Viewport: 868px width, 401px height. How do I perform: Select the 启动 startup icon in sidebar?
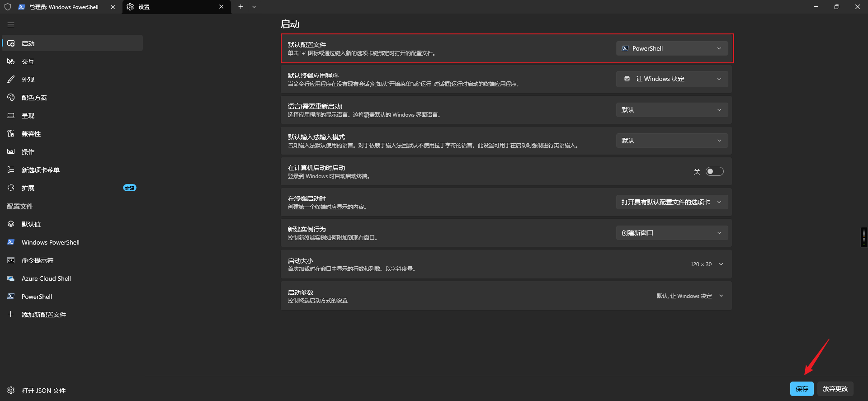pyautogui.click(x=11, y=43)
